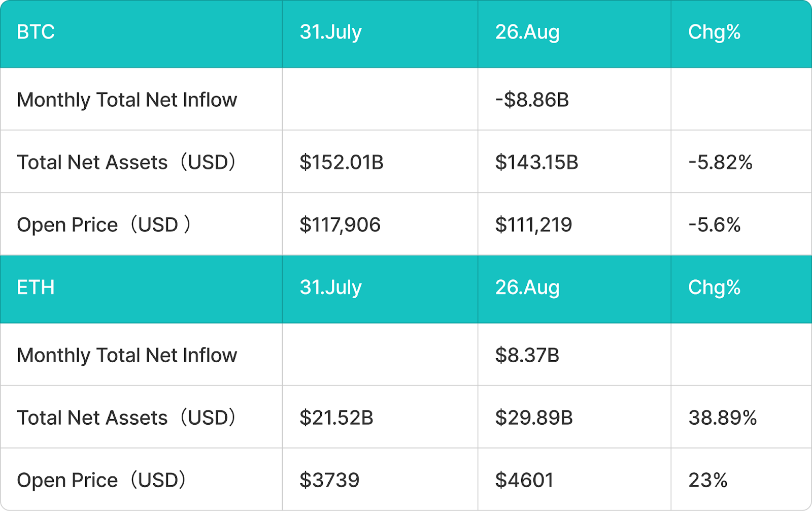The image size is (812, 511).
Task: Click the -5.6% change cell
Action: coord(741,224)
